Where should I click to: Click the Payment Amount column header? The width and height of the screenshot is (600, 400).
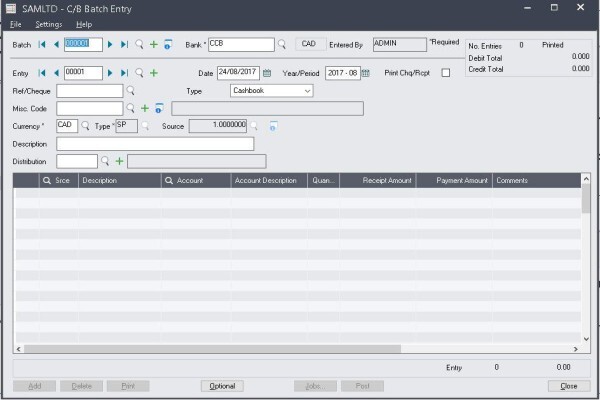[x=454, y=180]
